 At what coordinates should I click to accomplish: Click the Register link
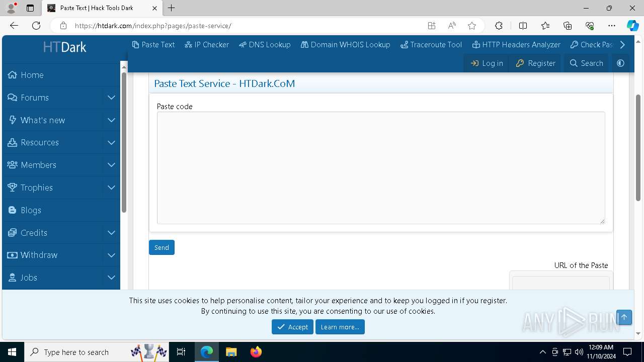(x=536, y=63)
